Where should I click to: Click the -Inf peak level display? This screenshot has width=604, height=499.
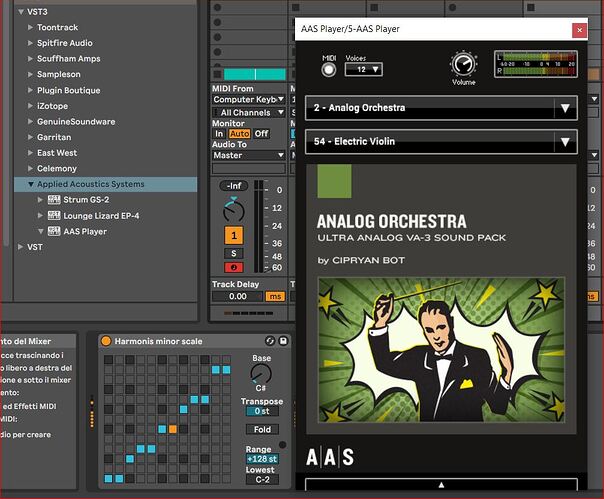[234, 186]
